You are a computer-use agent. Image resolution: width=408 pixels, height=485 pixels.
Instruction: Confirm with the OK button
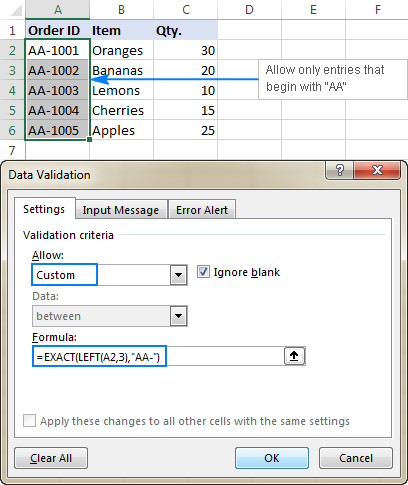point(272,458)
